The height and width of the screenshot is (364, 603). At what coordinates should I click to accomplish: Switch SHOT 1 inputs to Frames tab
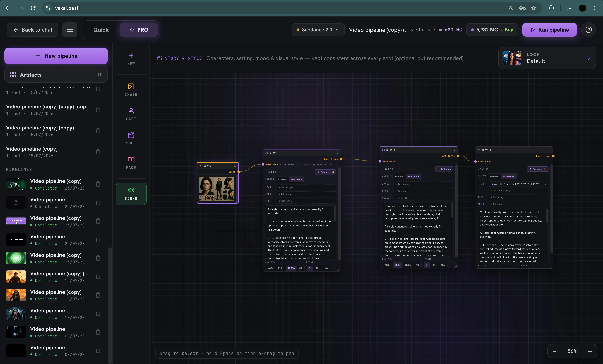coord(282,180)
